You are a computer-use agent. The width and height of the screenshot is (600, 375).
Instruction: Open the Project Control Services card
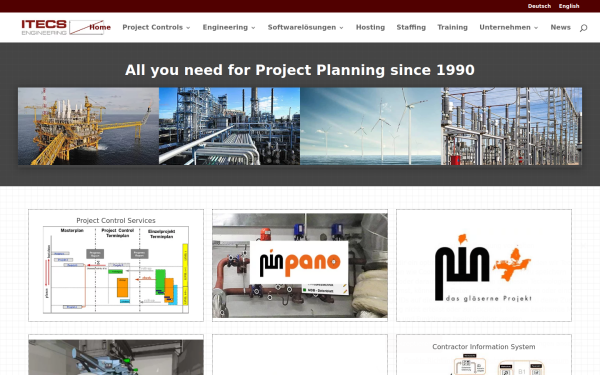(116, 265)
